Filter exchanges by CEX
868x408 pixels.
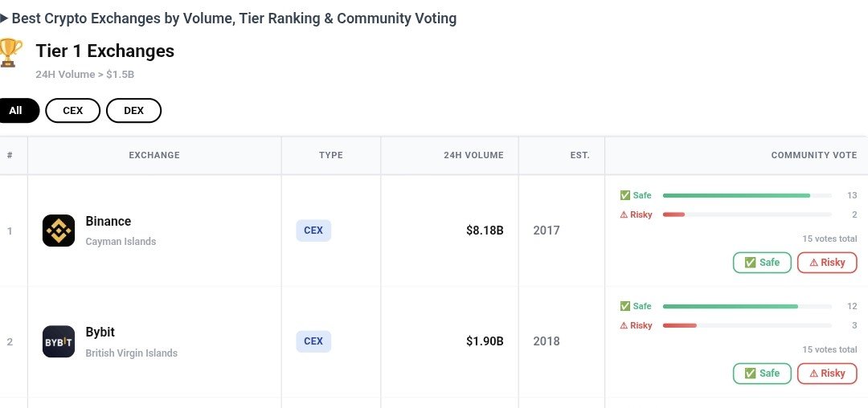click(72, 111)
